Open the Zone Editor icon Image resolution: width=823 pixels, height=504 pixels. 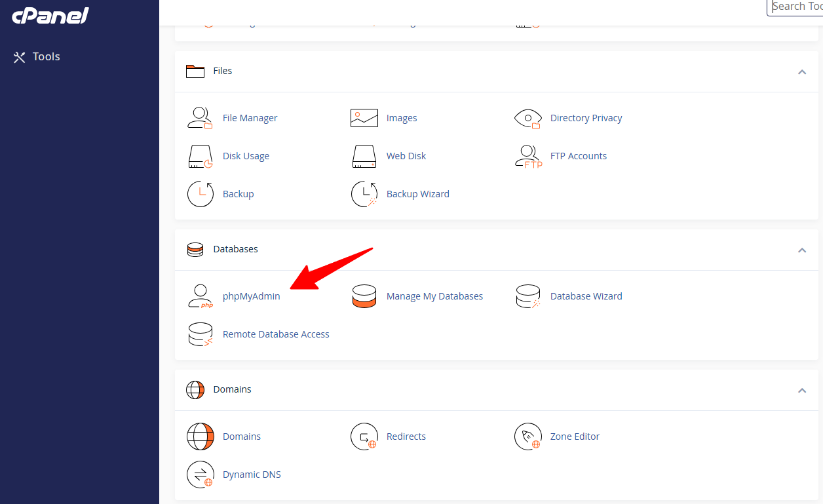click(x=528, y=436)
